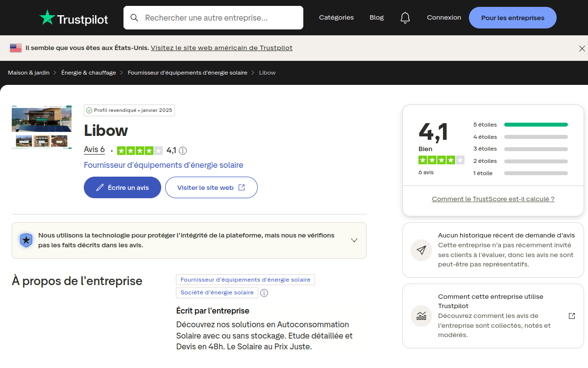
Task: Click the chart statistics icon
Action: pos(421,315)
